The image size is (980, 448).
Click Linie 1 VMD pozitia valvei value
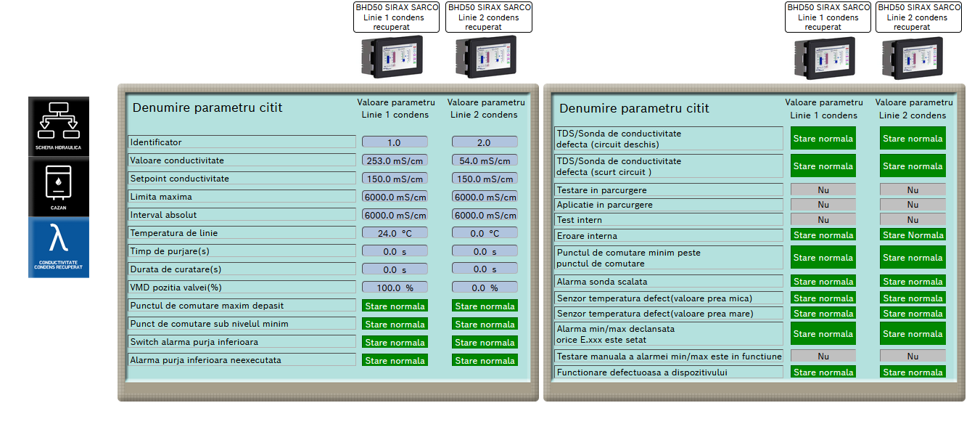[395, 288]
